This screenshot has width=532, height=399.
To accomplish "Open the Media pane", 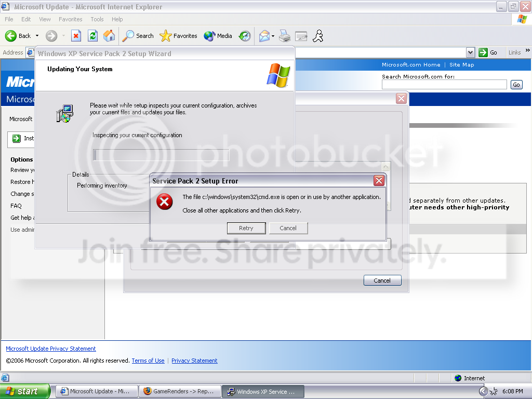I will pos(218,36).
